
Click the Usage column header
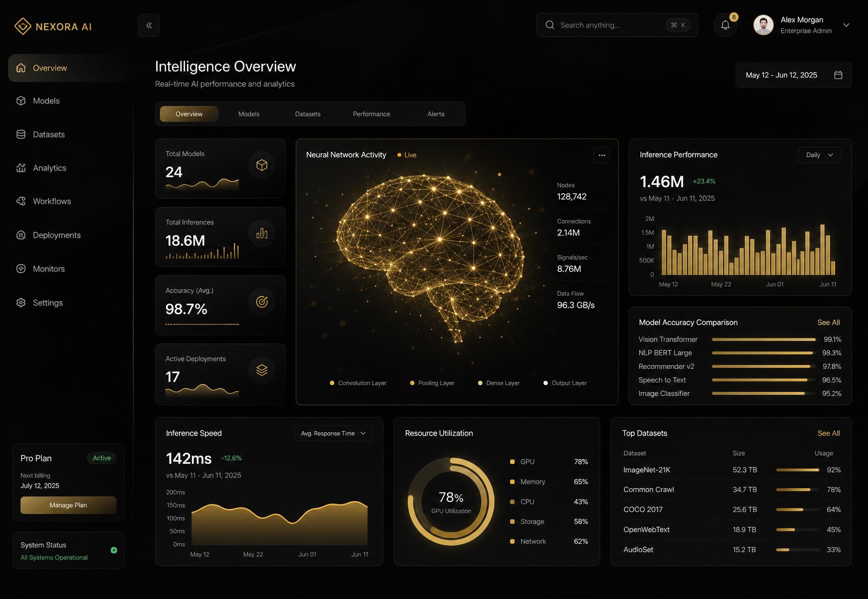824,453
